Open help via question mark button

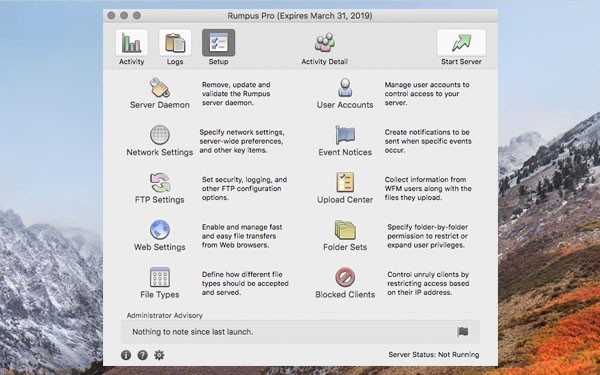142,355
